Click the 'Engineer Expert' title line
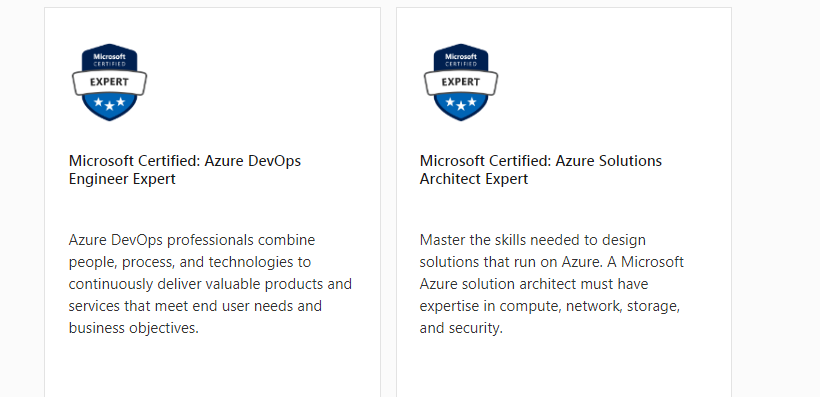This screenshot has width=820, height=397. [x=122, y=179]
